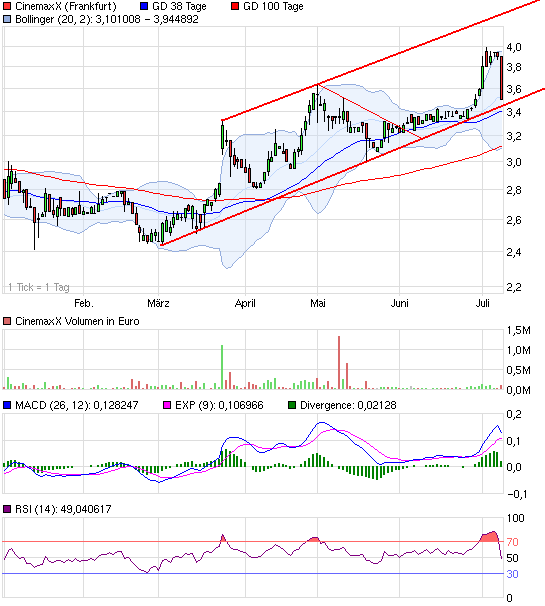This screenshot has height=606, width=545.
Task: Click the 'Juni' month axis label
Action: [x=399, y=303]
